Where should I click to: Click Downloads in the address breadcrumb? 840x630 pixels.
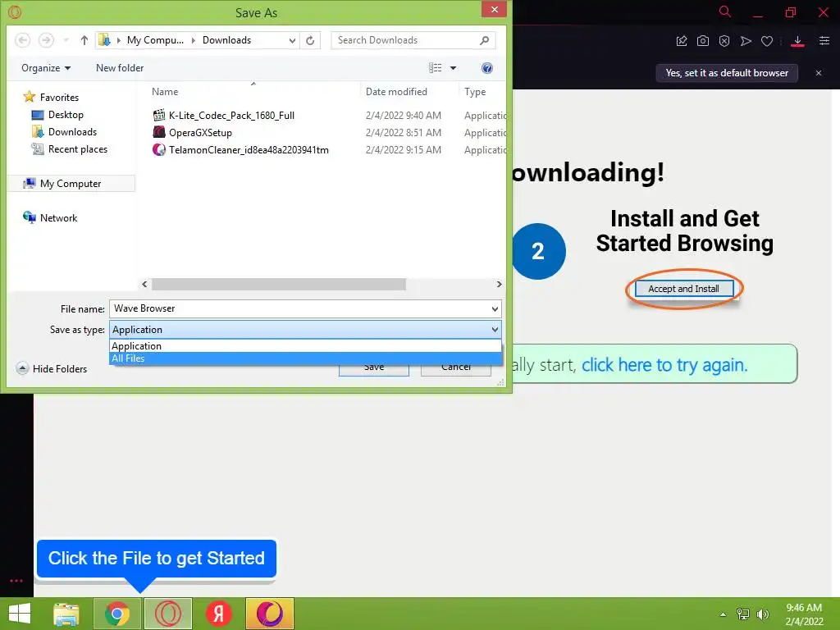pos(226,40)
